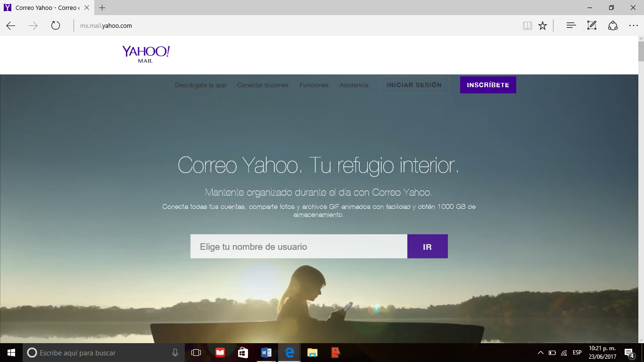Select the Make a Web Note icon

(x=591, y=25)
